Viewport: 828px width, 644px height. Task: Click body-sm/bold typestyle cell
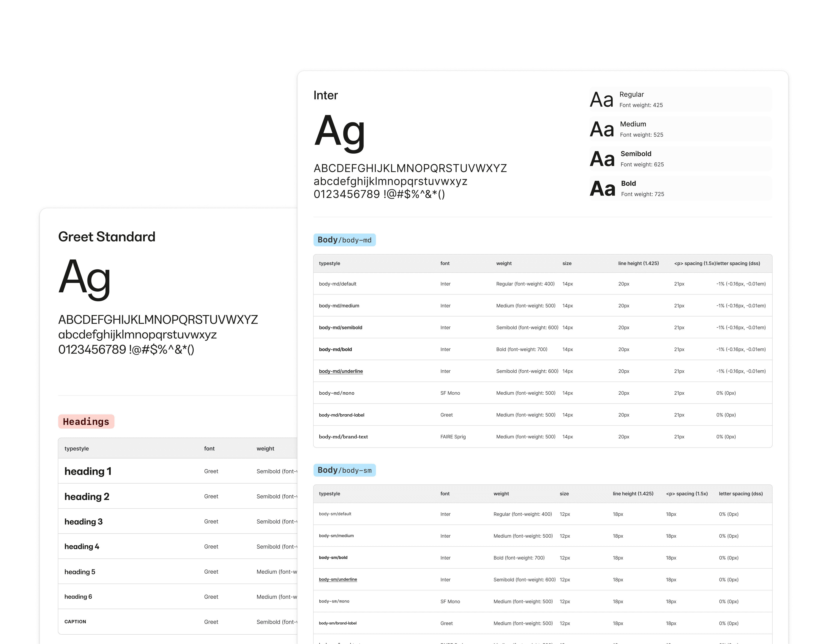click(x=333, y=558)
